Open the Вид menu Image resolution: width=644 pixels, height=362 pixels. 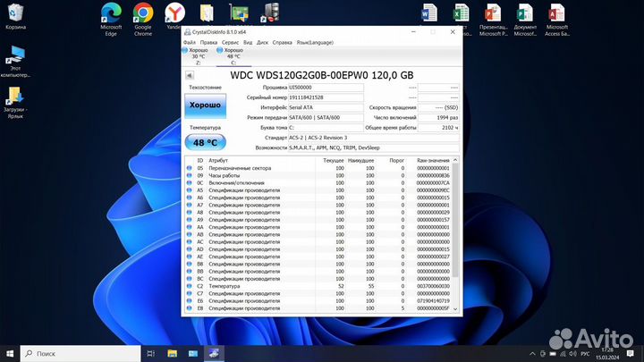pos(248,42)
